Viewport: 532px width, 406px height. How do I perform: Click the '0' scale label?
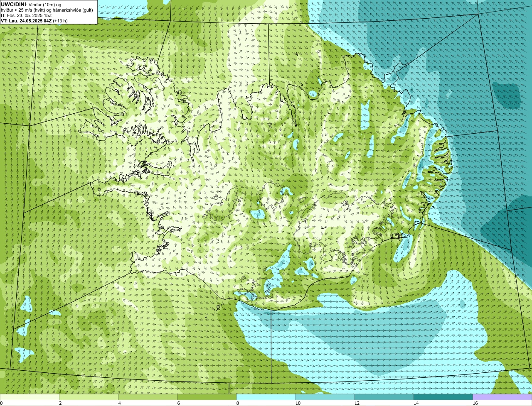point(1,403)
